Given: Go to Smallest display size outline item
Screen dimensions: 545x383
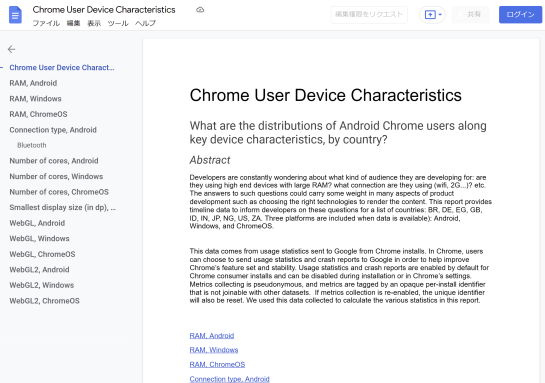Looking at the screenshot, I should point(63,207).
